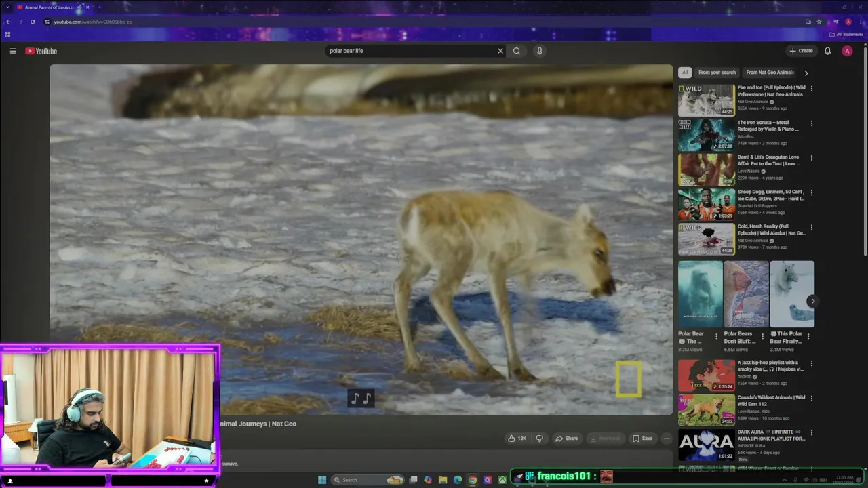This screenshot has width=868, height=488.
Task: Select the From your search chip
Action: click(717, 73)
